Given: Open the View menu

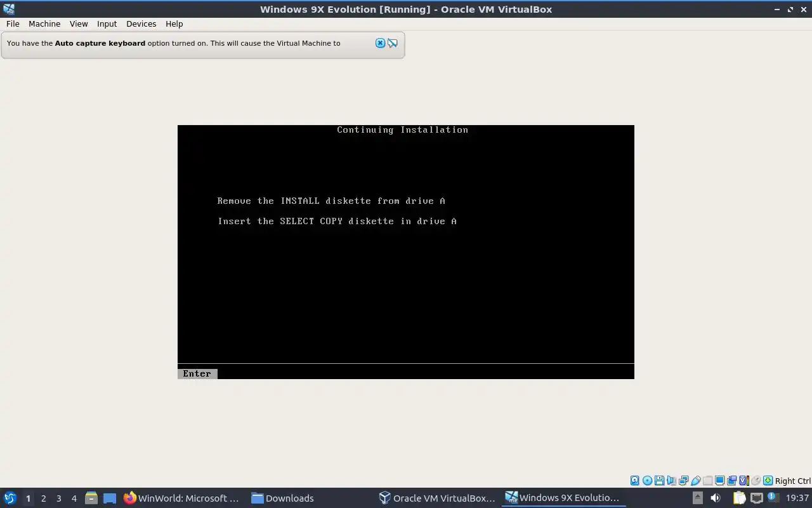Looking at the screenshot, I should pos(79,23).
